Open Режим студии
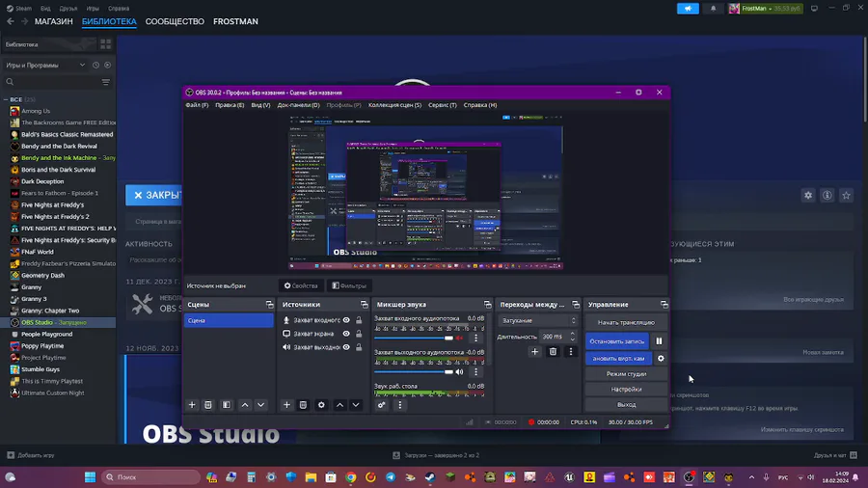 [x=626, y=374]
